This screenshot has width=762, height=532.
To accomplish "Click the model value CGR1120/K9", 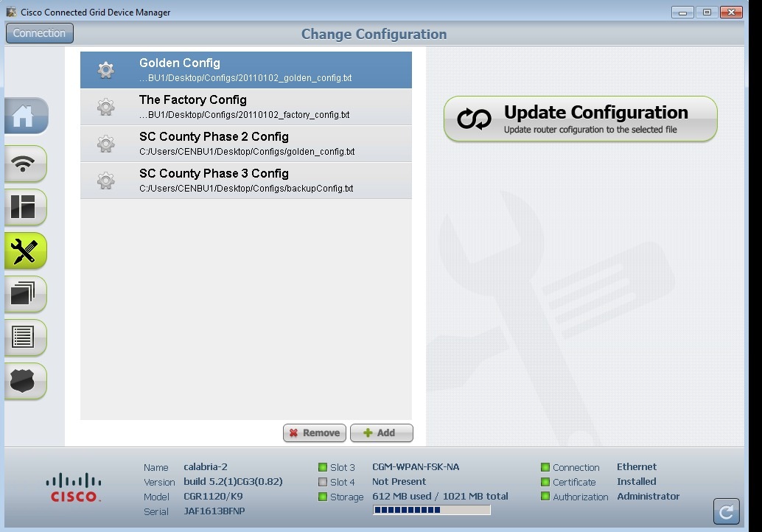I will coord(213,497).
